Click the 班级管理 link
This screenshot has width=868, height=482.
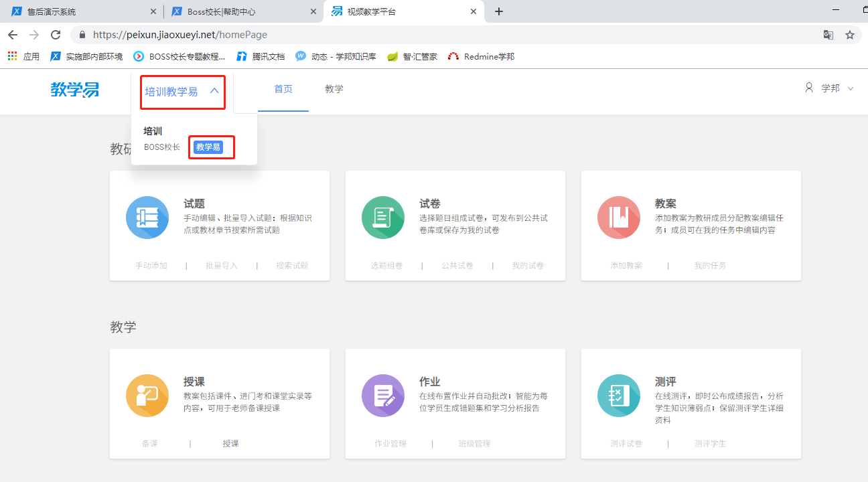tap(475, 444)
